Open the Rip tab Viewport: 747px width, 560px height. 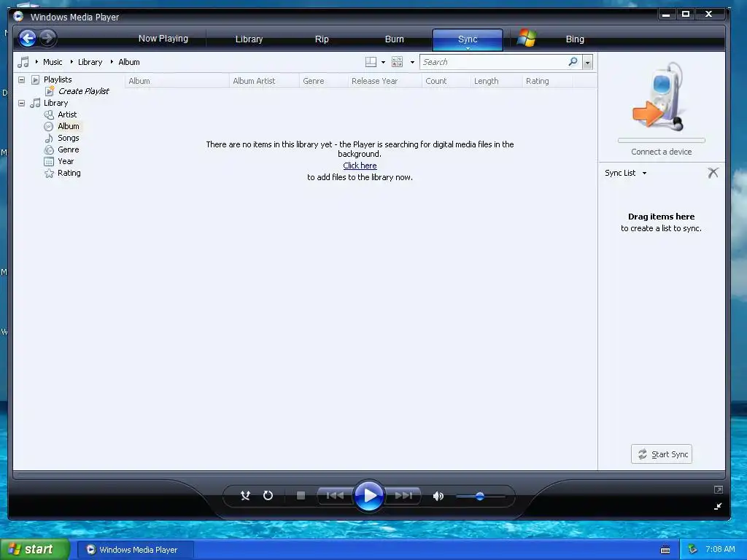pos(322,39)
